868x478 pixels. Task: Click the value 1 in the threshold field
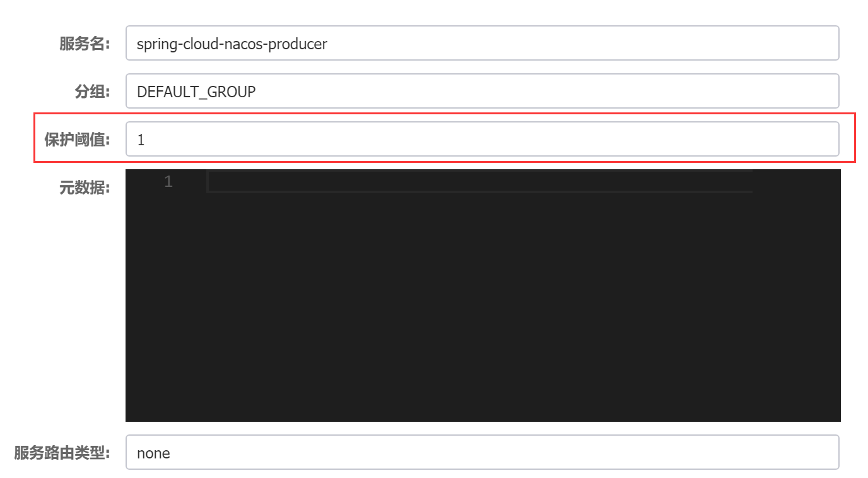[x=141, y=140]
